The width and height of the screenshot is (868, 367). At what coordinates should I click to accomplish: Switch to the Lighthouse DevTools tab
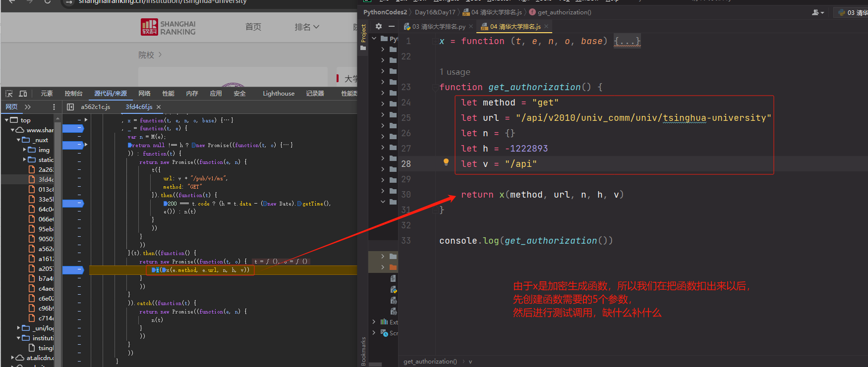(279, 94)
